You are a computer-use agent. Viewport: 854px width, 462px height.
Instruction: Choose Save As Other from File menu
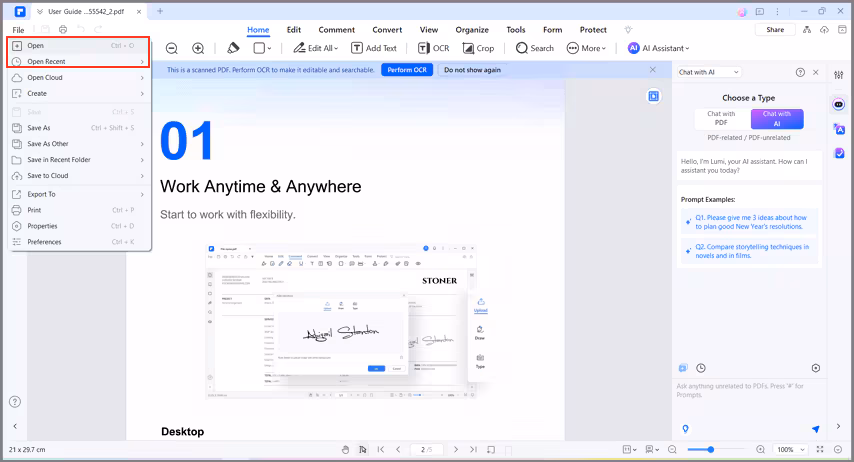point(80,144)
